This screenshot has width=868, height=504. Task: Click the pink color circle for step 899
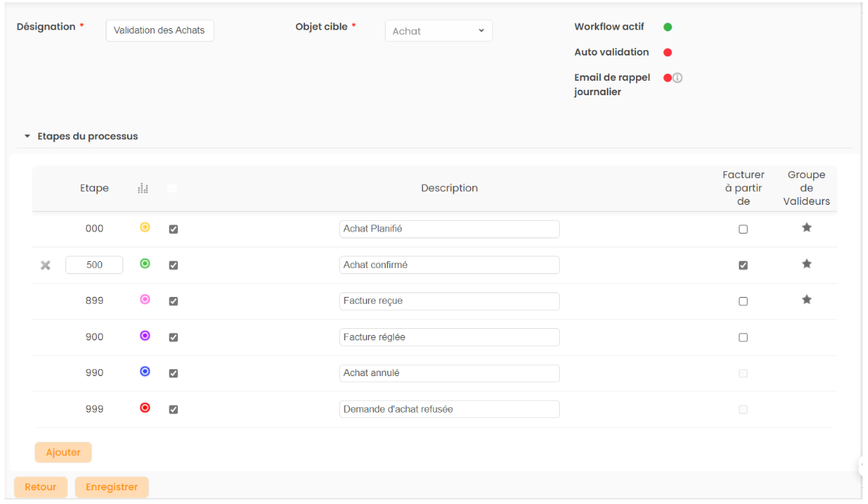(145, 300)
